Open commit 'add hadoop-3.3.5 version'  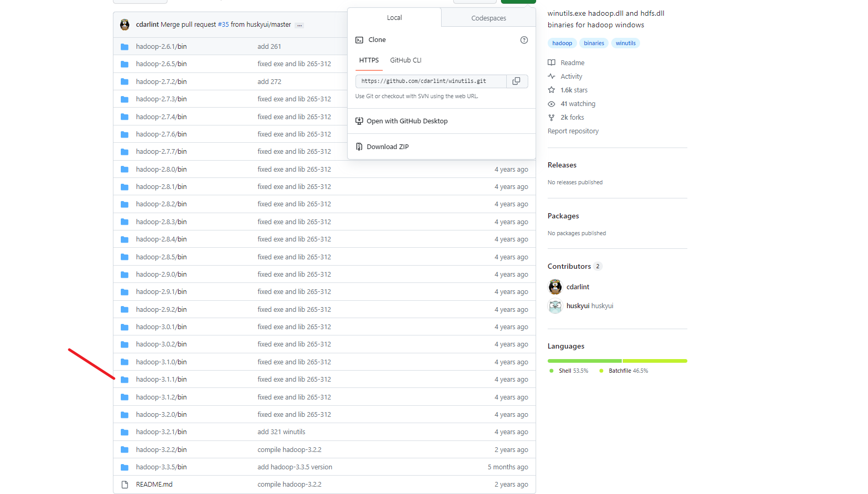pyautogui.click(x=295, y=467)
